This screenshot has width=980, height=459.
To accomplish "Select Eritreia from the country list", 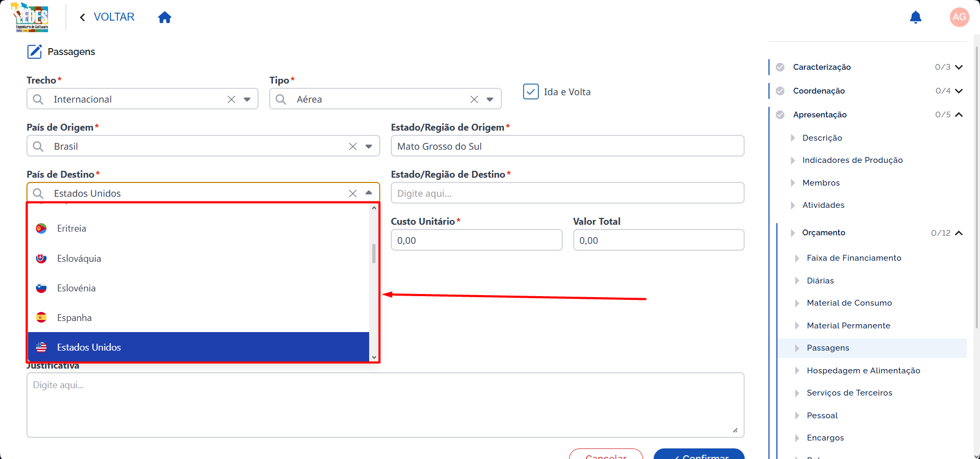I will [x=198, y=228].
